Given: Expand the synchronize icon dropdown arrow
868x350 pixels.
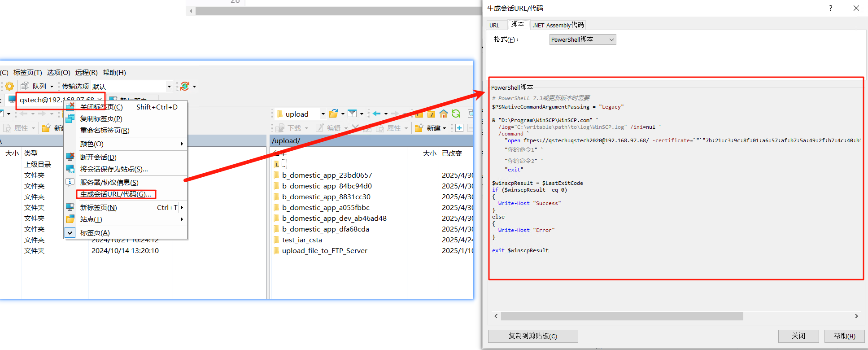Looking at the screenshot, I should point(194,87).
